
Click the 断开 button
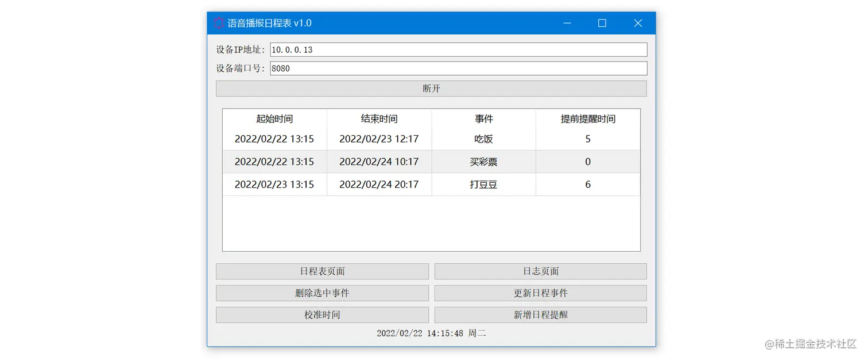point(431,89)
